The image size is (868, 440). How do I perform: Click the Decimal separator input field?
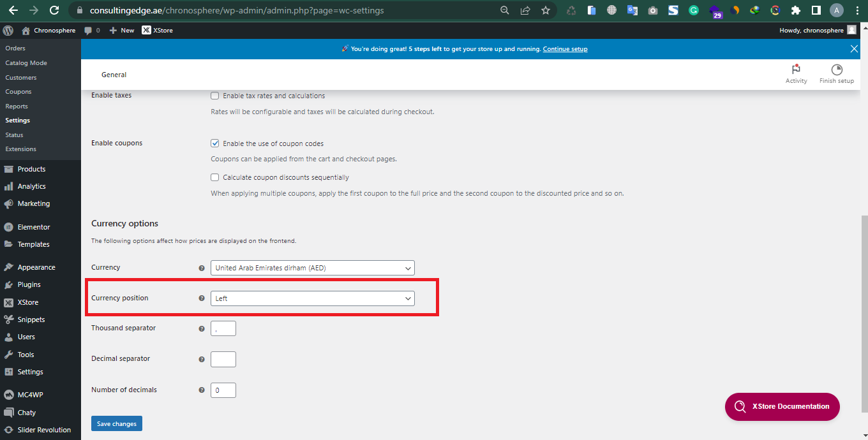[x=223, y=359]
